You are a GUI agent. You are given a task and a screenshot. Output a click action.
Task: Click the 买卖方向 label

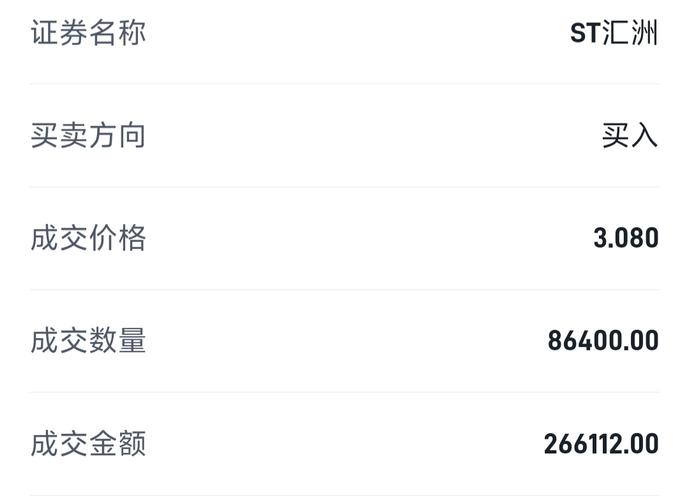(x=88, y=135)
